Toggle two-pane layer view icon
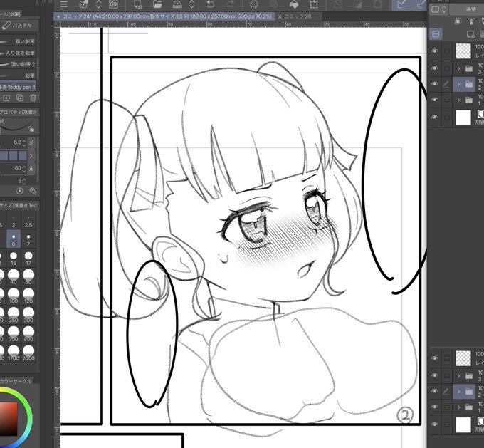Image resolution: width=484 pixels, height=448 pixels. pyautogui.click(x=436, y=34)
